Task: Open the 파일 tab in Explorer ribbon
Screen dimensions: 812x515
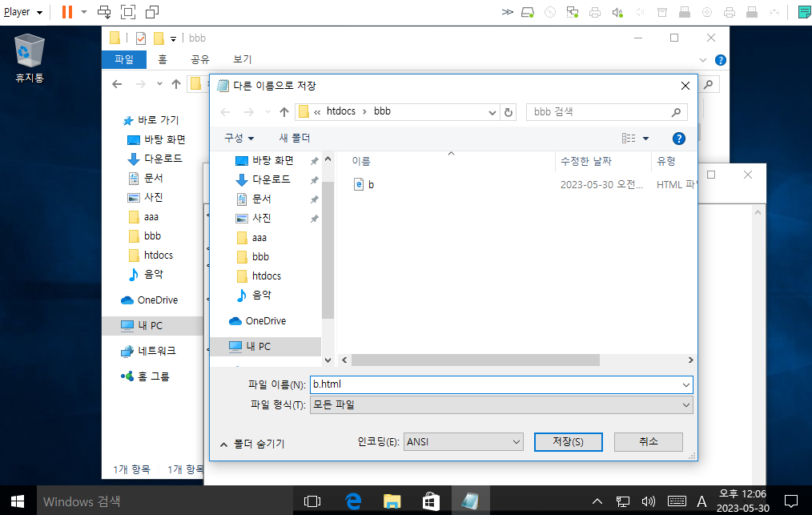Action: (124, 59)
